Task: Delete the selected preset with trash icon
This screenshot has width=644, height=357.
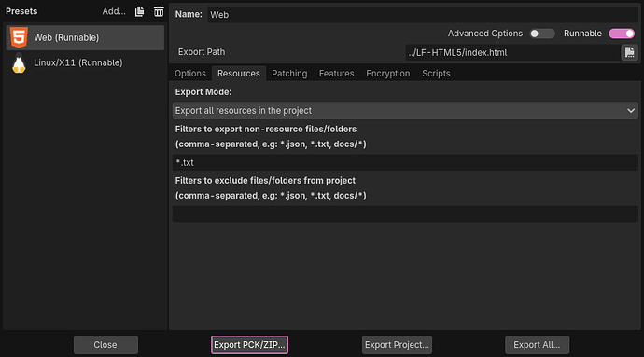Action: coord(159,11)
